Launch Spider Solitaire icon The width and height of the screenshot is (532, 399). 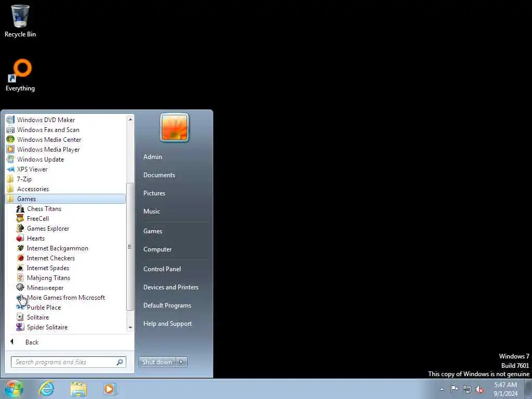pos(20,327)
